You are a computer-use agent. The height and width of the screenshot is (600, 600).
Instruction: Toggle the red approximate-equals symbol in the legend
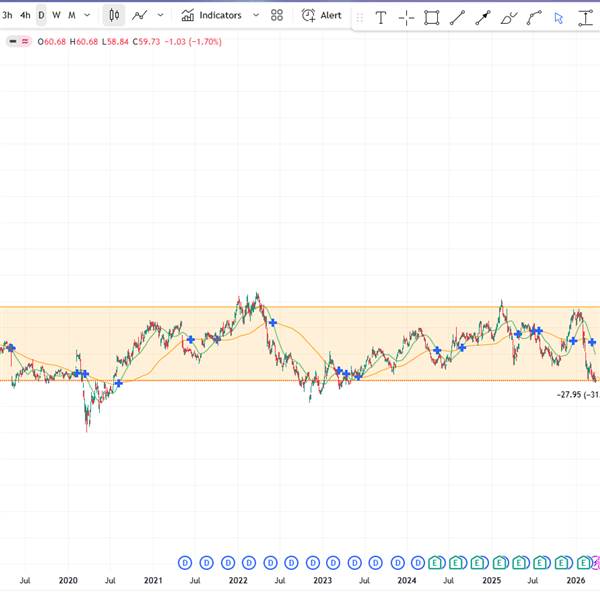click(x=24, y=41)
